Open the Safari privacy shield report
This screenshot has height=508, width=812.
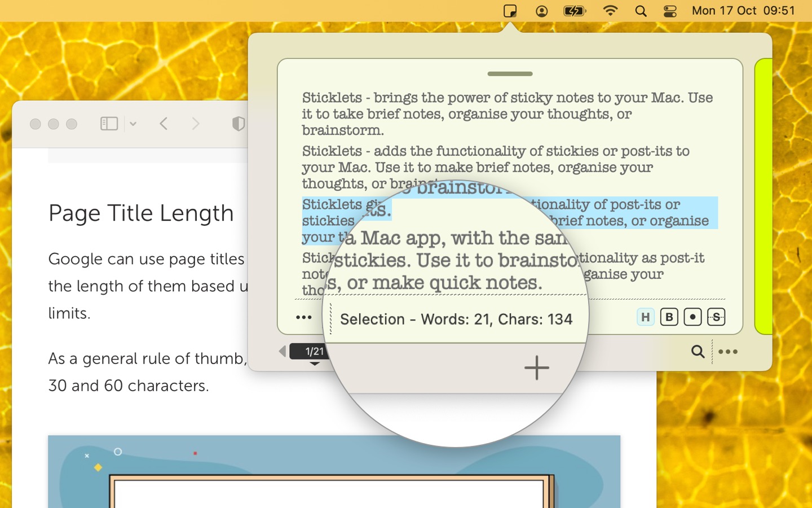[239, 124]
